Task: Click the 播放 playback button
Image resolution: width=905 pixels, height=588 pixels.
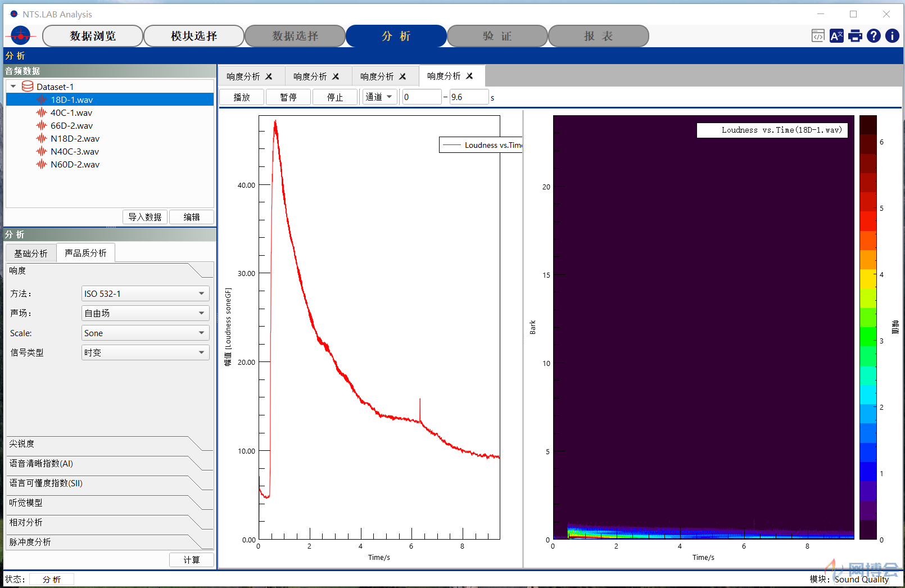Action: click(242, 97)
